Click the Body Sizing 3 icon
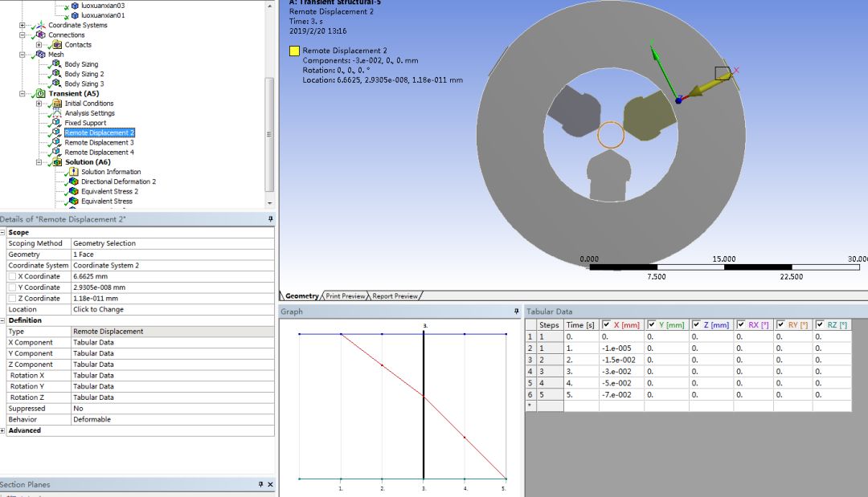Screen dimensions: 868x497 56,84
